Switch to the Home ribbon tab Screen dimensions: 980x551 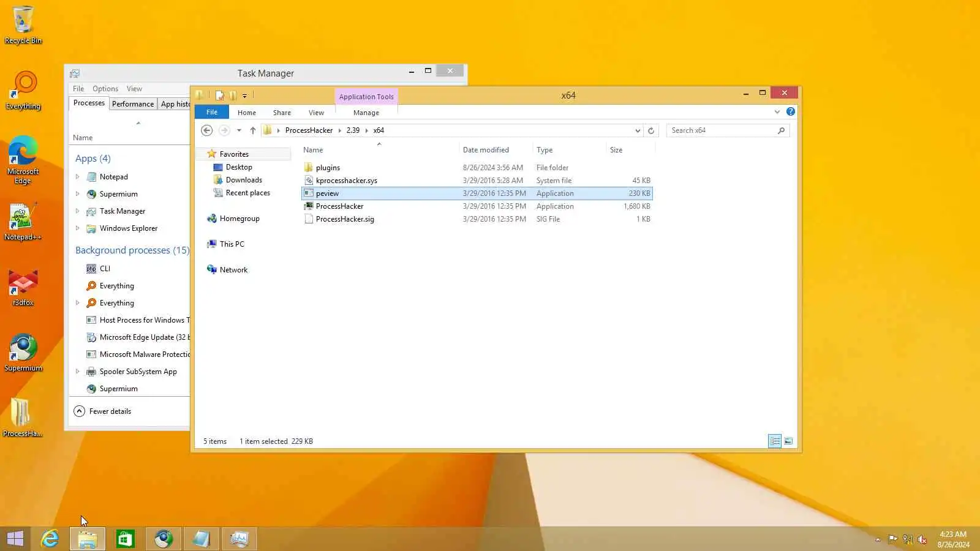pos(247,113)
